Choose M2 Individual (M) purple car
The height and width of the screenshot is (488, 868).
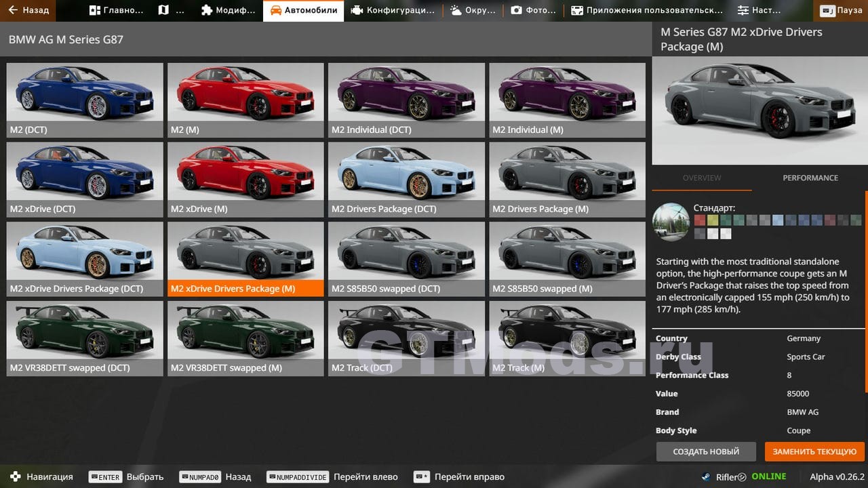point(567,100)
